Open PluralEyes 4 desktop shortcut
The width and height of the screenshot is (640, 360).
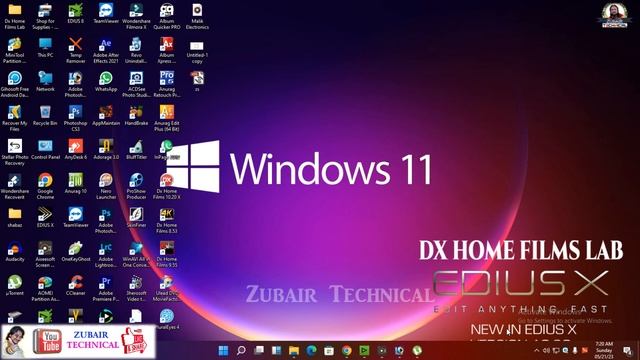coord(167,319)
